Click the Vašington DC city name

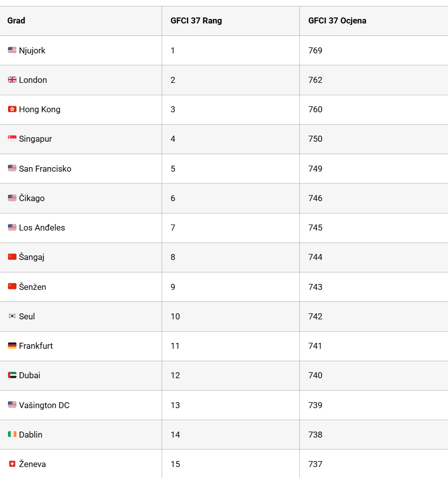pyautogui.click(x=44, y=405)
